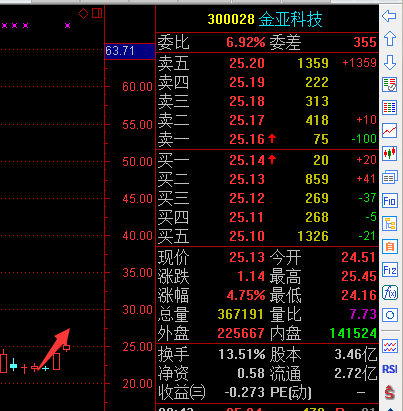Click the 最高 value 25.45
Screen dimensions: 403x411
click(359, 276)
